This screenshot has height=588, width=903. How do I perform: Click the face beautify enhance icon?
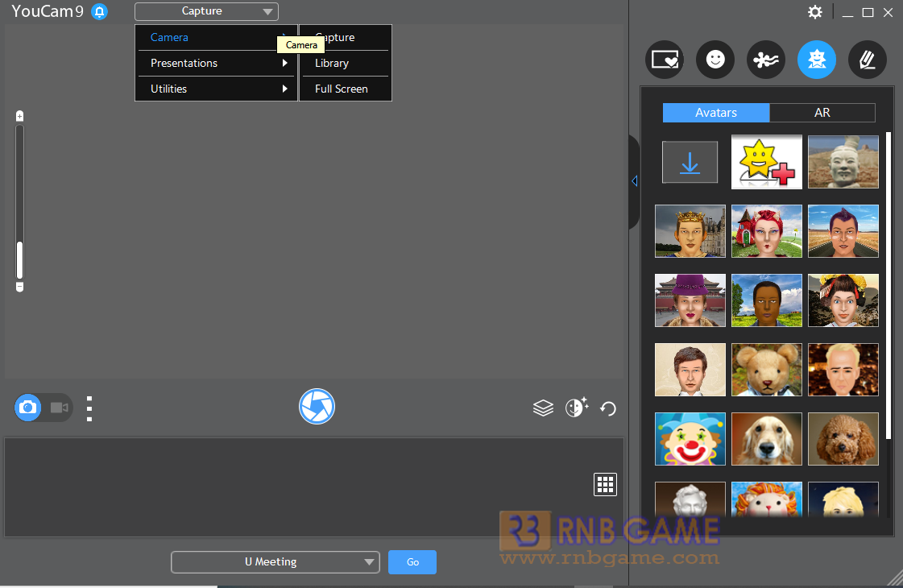577,407
